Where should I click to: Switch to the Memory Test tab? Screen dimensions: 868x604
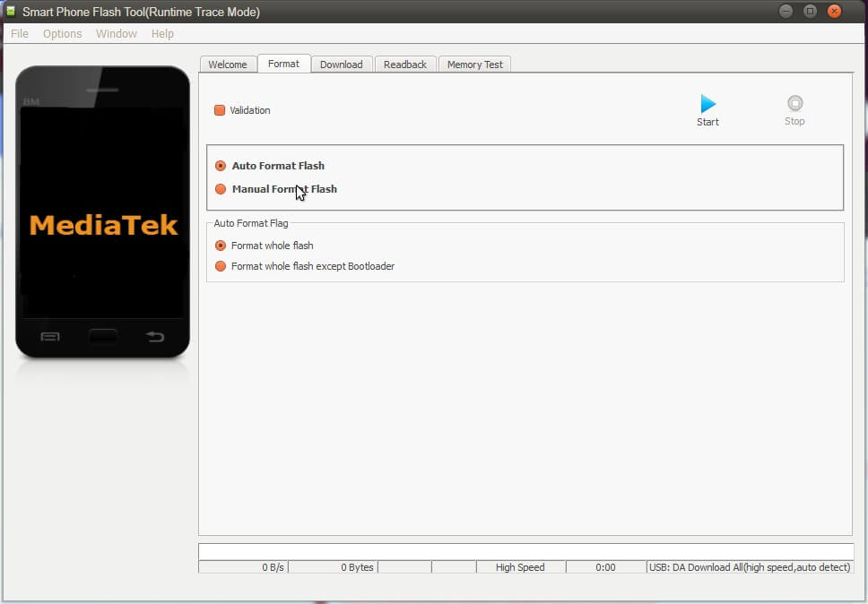coord(475,65)
